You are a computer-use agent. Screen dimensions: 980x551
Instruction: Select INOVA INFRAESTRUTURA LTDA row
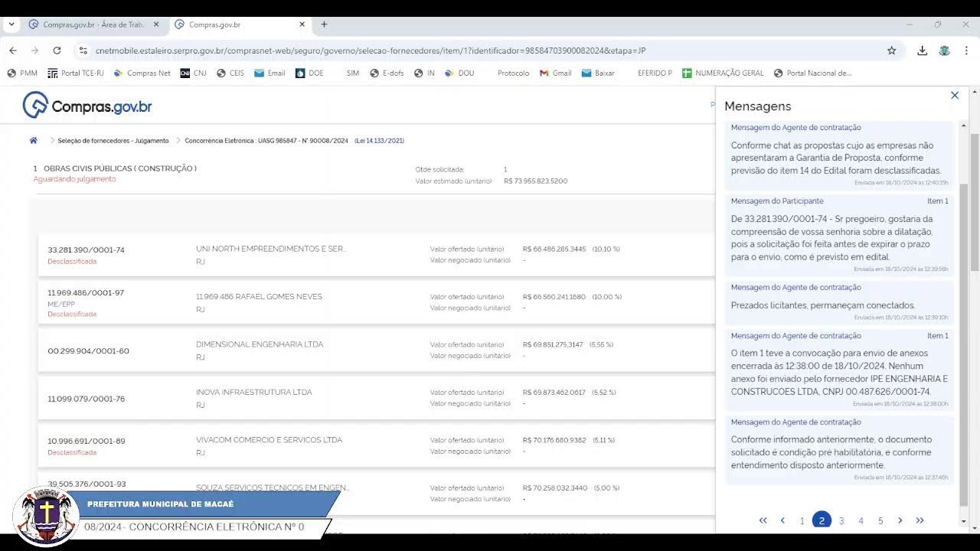point(377,398)
